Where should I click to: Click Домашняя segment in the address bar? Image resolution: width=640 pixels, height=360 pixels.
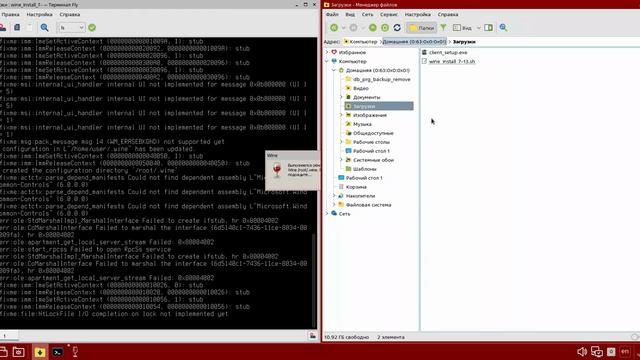414,42
